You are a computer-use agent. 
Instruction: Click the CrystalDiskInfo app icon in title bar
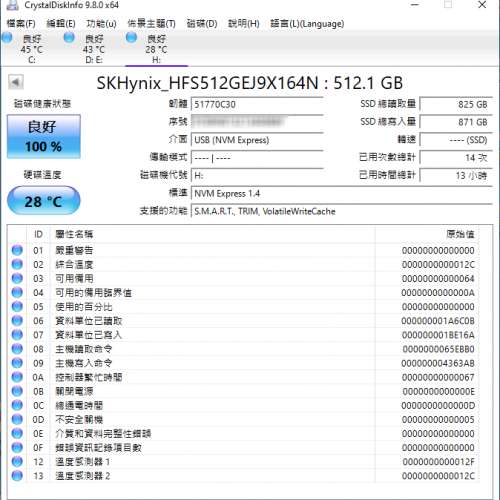12,5
